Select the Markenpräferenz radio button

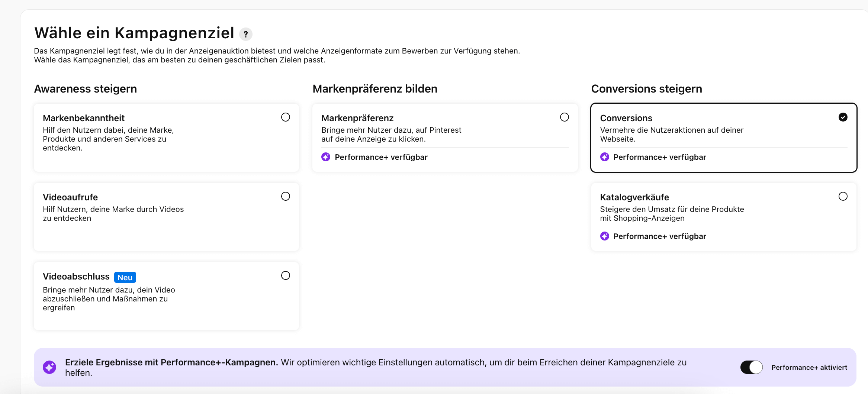click(565, 117)
